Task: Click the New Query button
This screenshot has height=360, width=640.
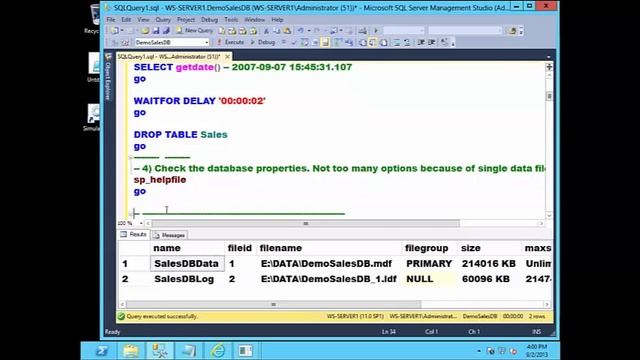Action: click(x=195, y=31)
